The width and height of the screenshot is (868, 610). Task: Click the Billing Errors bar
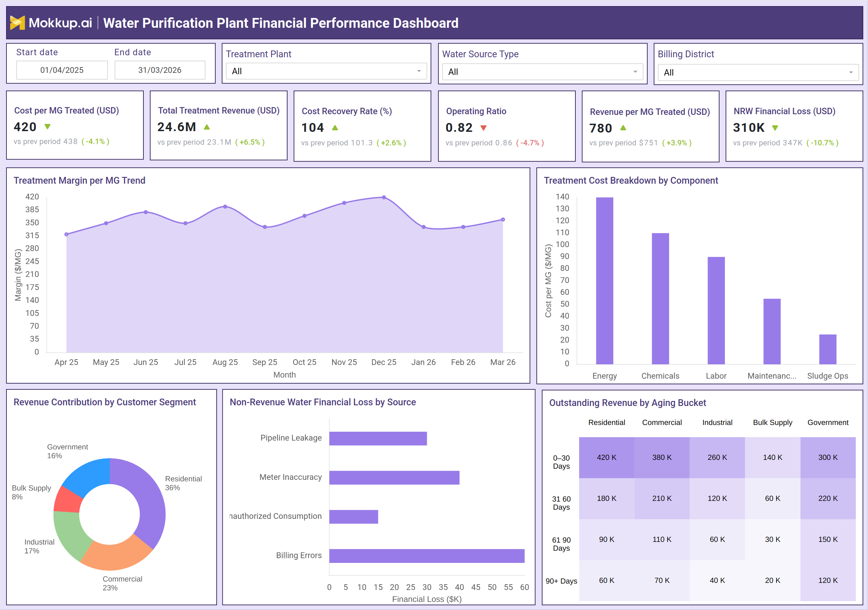pos(427,556)
